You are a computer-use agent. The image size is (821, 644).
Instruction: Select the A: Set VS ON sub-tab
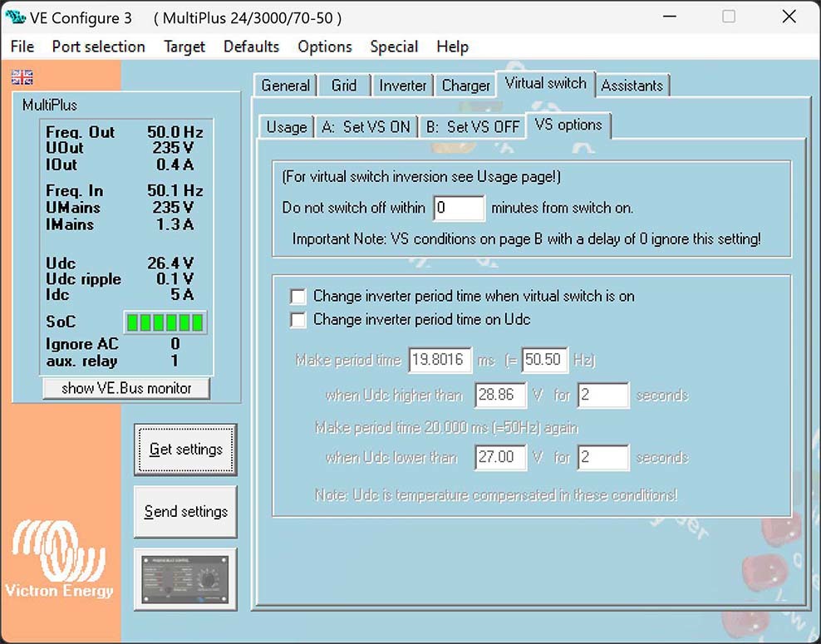tap(366, 127)
